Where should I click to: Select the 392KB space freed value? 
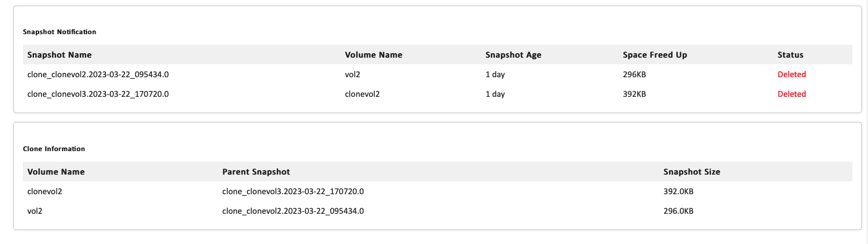(634, 94)
